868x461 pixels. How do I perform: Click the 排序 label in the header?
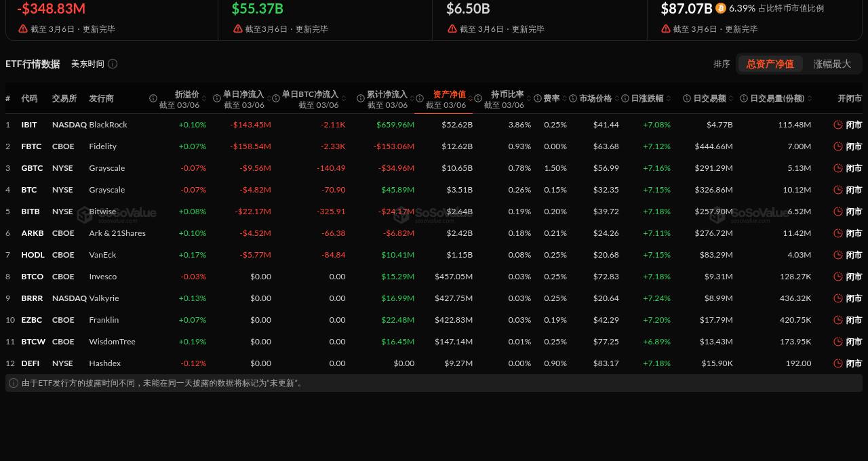(x=722, y=64)
